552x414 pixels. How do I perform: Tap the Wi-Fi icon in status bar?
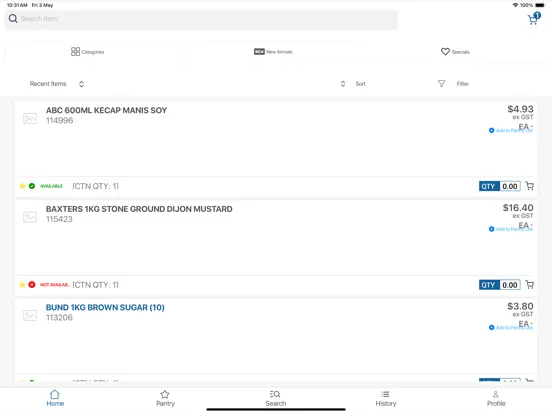[x=515, y=5]
